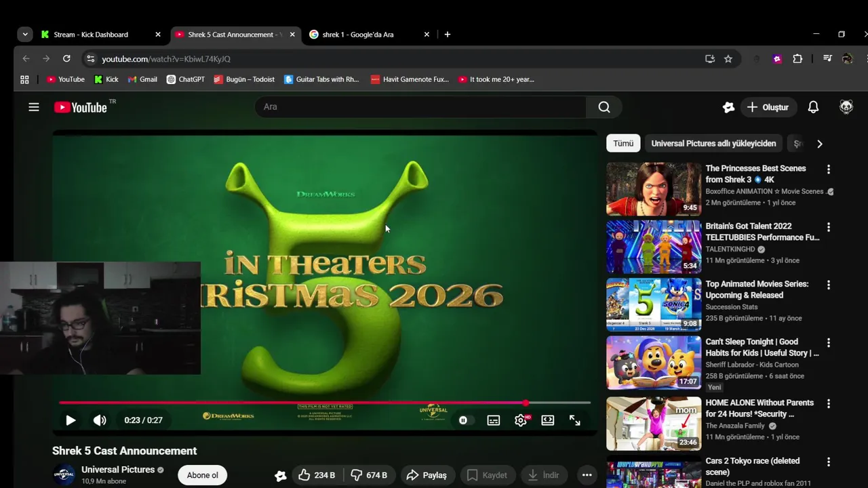
Task: Click the search magnifier button
Action: coord(604,107)
